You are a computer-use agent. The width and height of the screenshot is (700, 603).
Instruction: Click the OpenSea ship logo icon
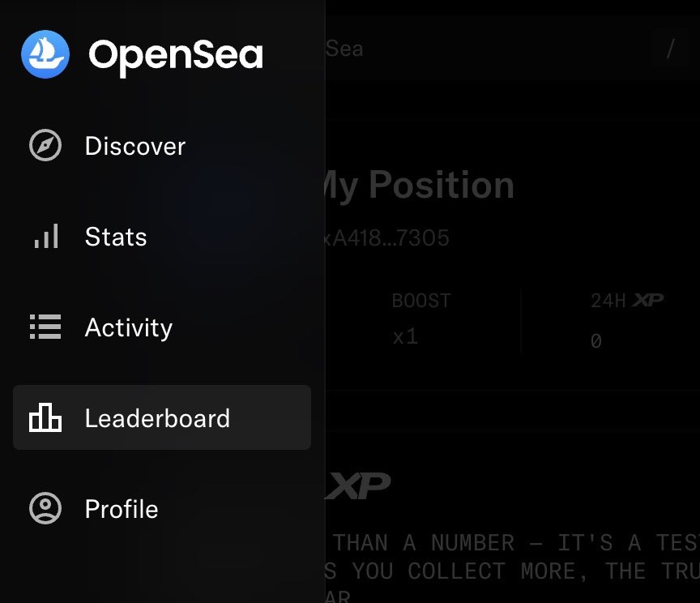pyautogui.click(x=46, y=54)
